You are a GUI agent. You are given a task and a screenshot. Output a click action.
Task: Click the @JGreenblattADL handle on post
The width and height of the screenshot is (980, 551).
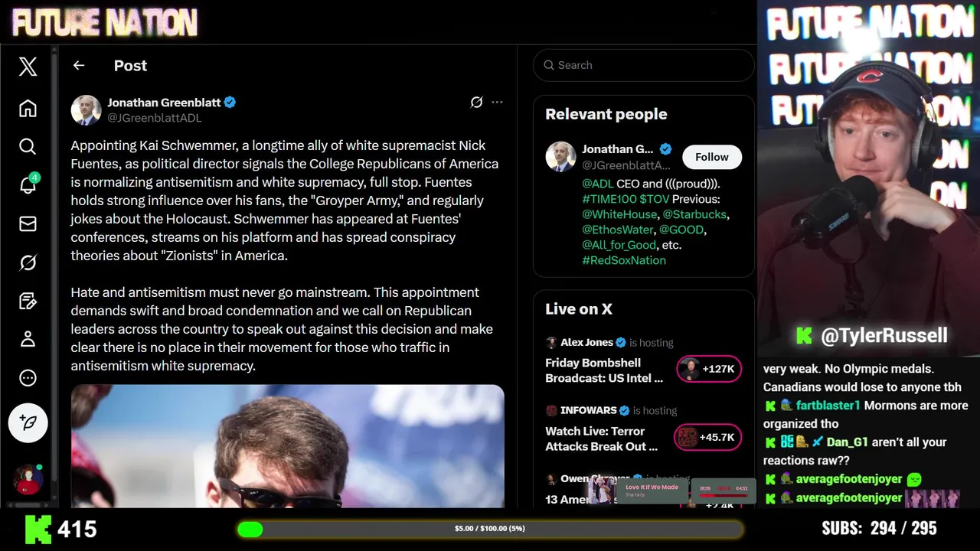(155, 118)
